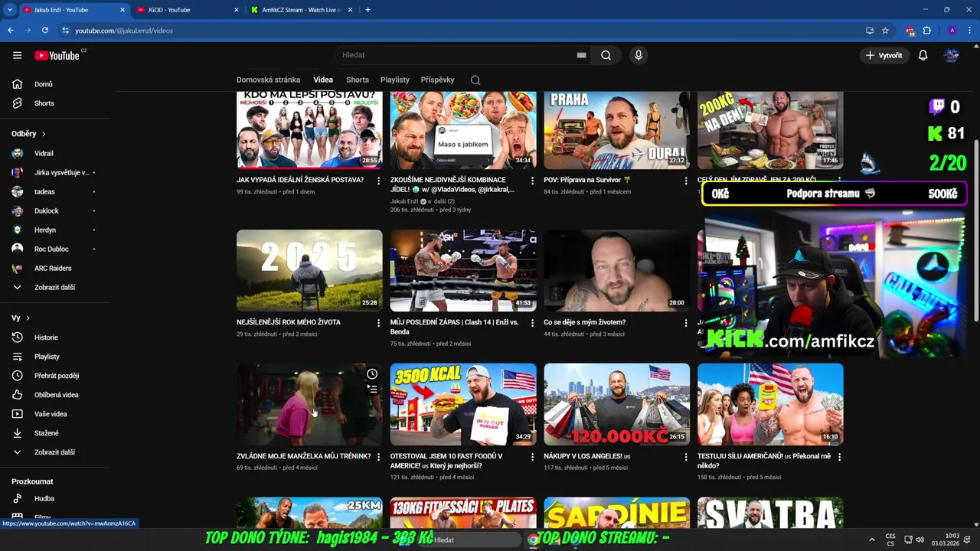Open options menu for 'JAK VYPADÁ IDEÁLNÍ ŽENSKÁ POSTAVA?'
The image size is (980, 551).
[378, 181]
